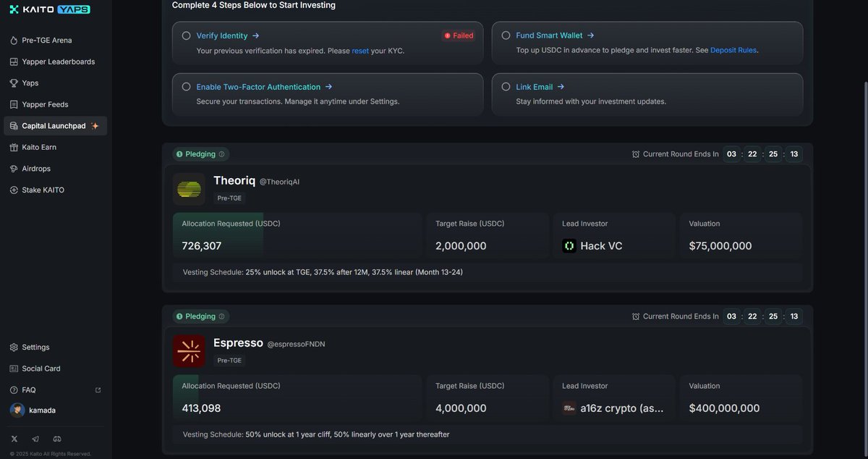
Task: Click the Theoriq project logo
Action: [189, 189]
